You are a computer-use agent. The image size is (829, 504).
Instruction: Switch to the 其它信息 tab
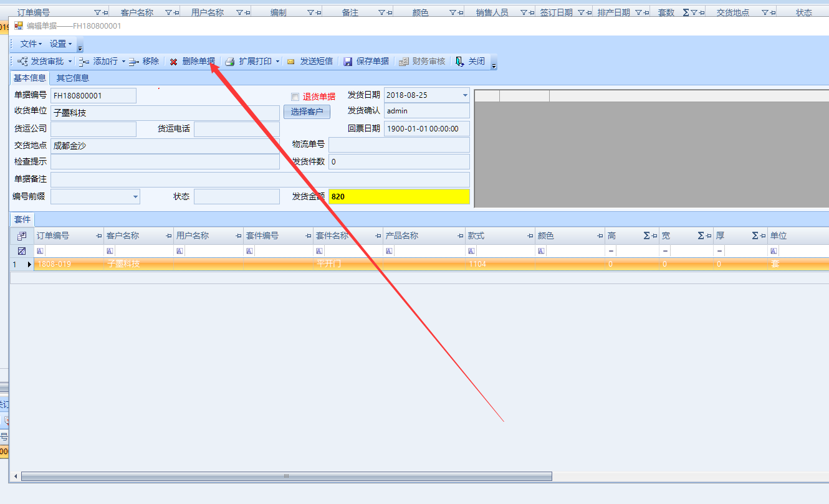(x=72, y=78)
